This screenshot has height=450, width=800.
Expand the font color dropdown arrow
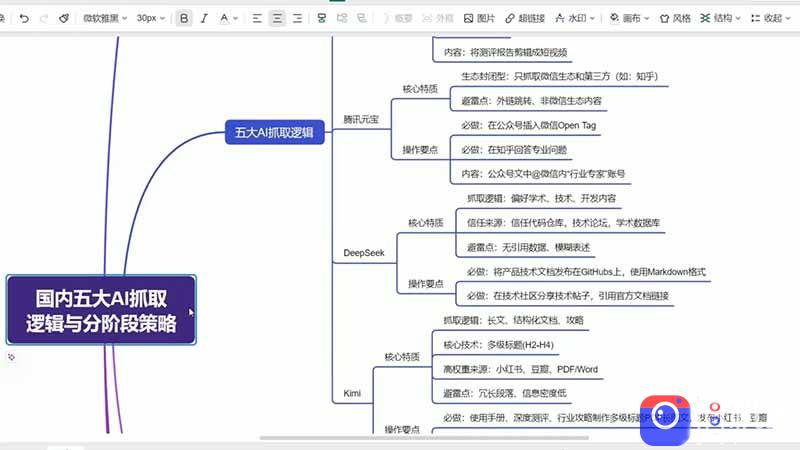[x=235, y=18]
